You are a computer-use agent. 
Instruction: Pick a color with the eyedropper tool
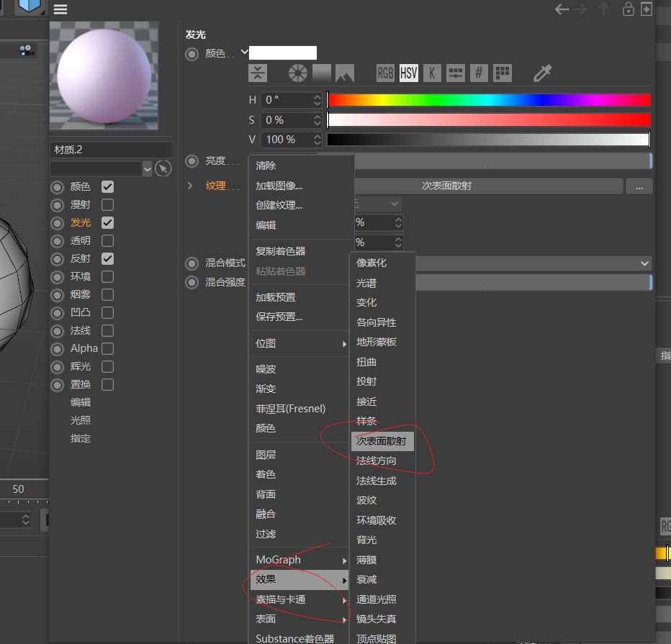(541, 73)
